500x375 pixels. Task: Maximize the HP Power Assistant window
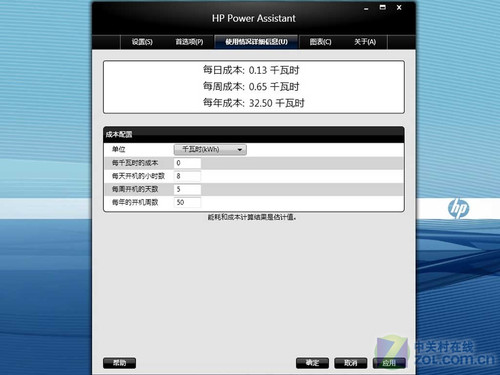coord(383,7)
